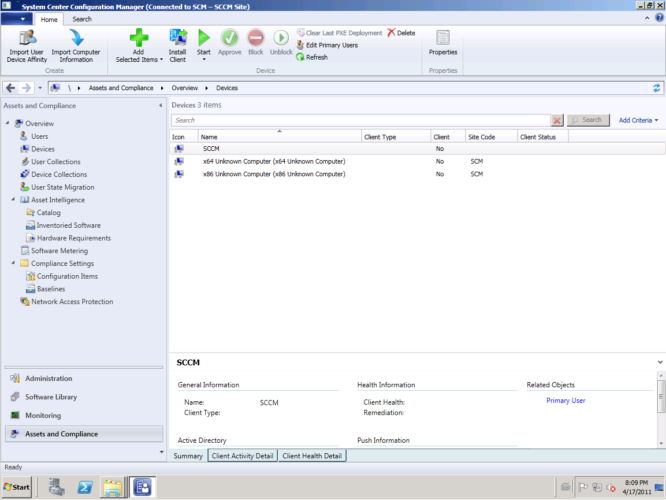Click Assets and Compliance breadcrumb
Image resolution: width=666 pixels, height=500 pixels.
121,88
